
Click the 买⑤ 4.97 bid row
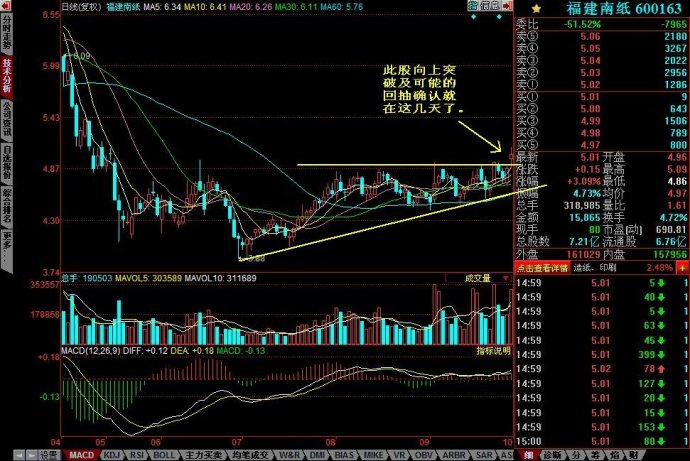pyautogui.click(x=602, y=145)
